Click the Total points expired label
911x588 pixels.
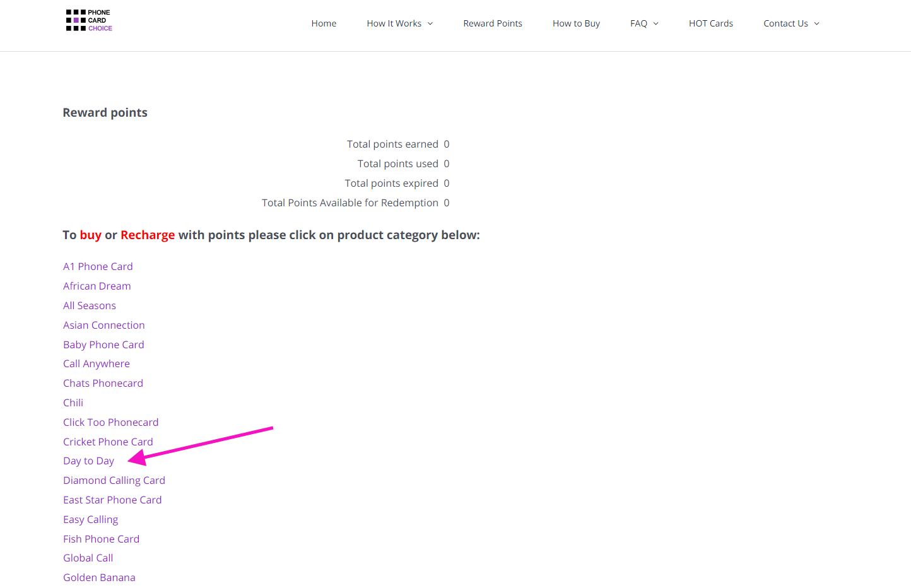pos(392,183)
